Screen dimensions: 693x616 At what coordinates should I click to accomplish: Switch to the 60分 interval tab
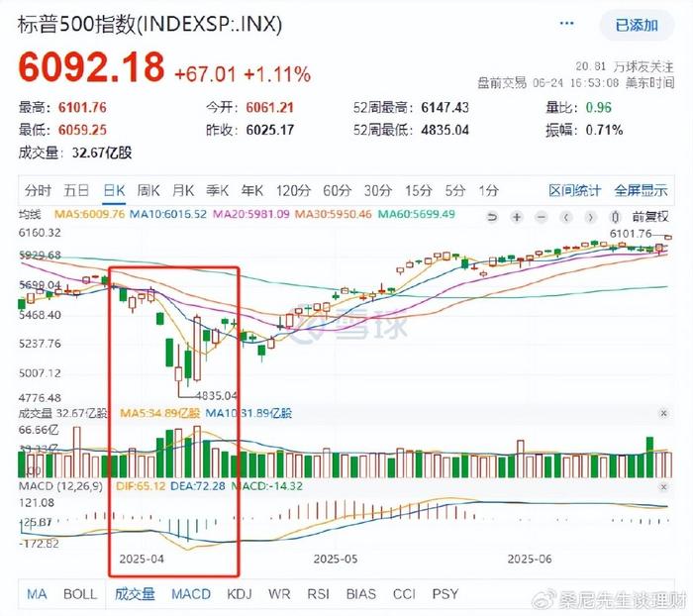[338, 190]
